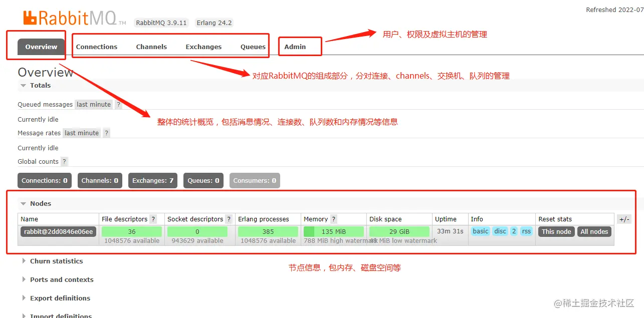Open File descriptors help question mark

pyautogui.click(x=153, y=219)
